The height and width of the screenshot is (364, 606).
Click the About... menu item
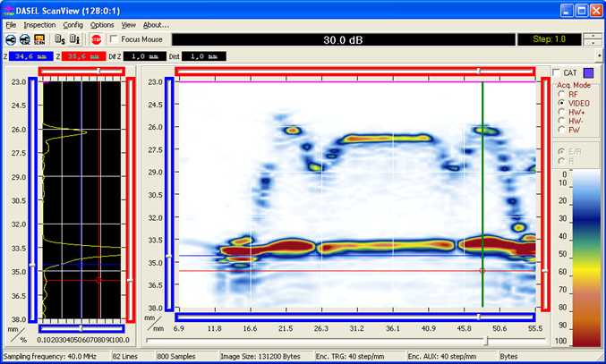[156, 25]
